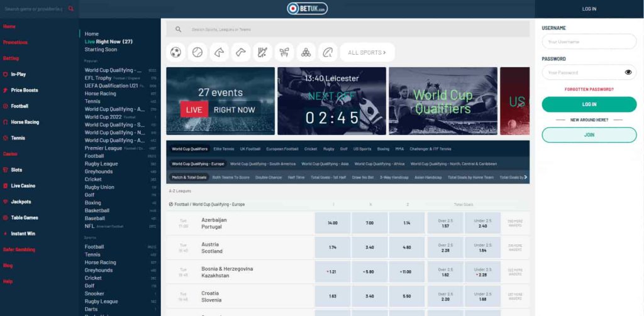The height and width of the screenshot is (316, 644).
Task: Go to Slots in casino sidebar
Action: [x=16, y=170]
